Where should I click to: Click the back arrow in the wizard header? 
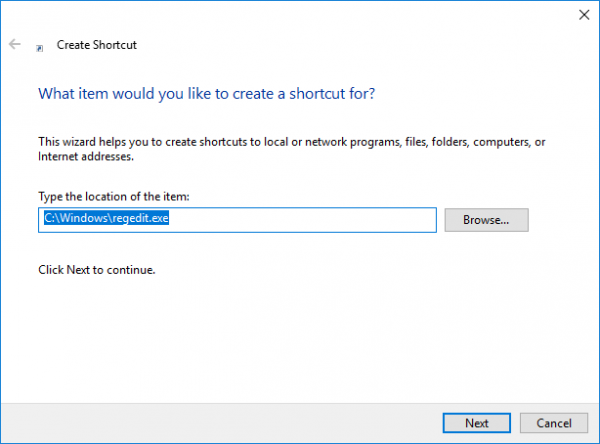(x=15, y=45)
